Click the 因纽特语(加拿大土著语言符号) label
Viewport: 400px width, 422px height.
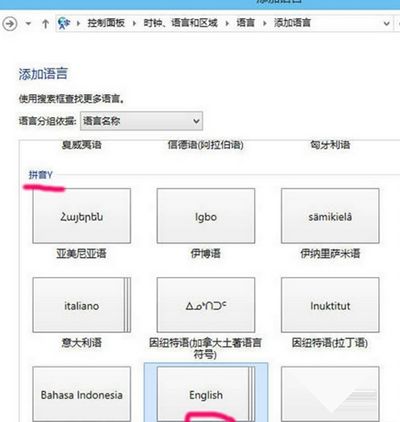pyautogui.click(x=205, y=348)
